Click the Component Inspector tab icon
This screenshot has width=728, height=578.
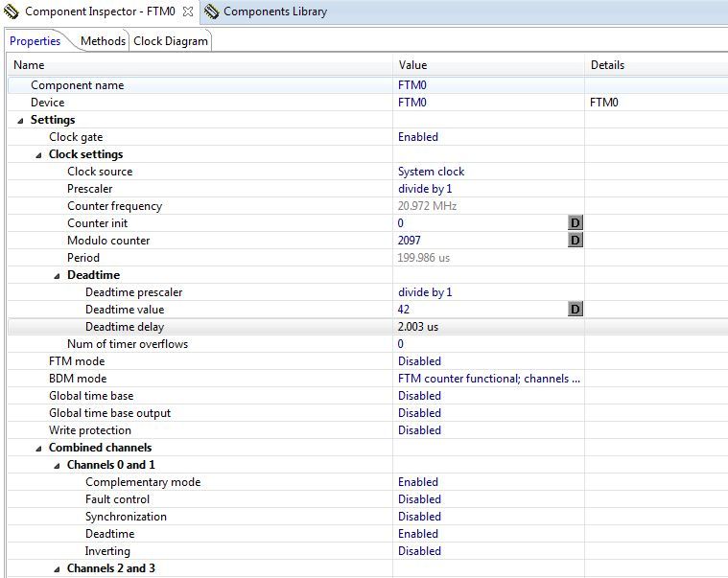coord(12,12)
